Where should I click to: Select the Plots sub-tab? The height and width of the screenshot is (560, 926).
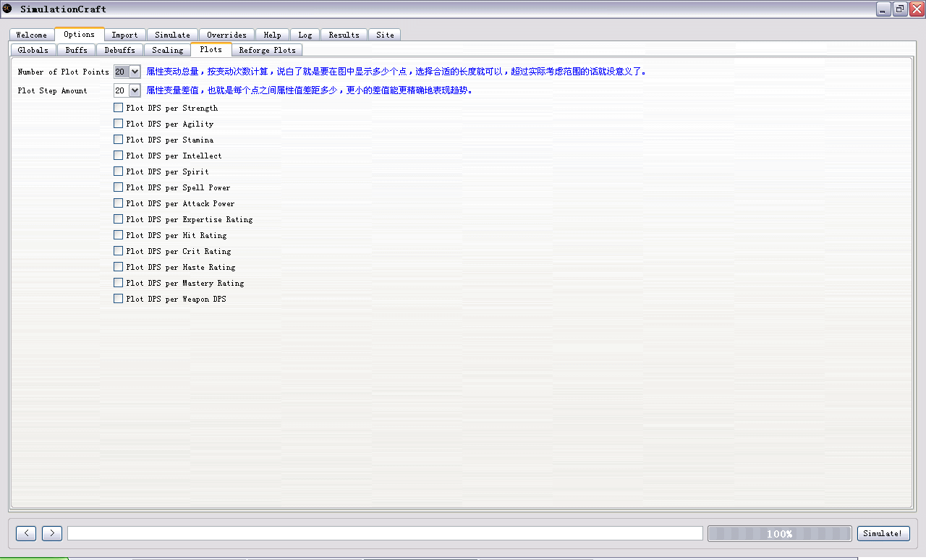coord(211,49)
